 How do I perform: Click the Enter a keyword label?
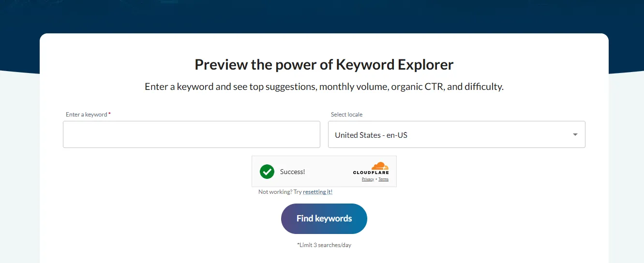click(86, 115)
